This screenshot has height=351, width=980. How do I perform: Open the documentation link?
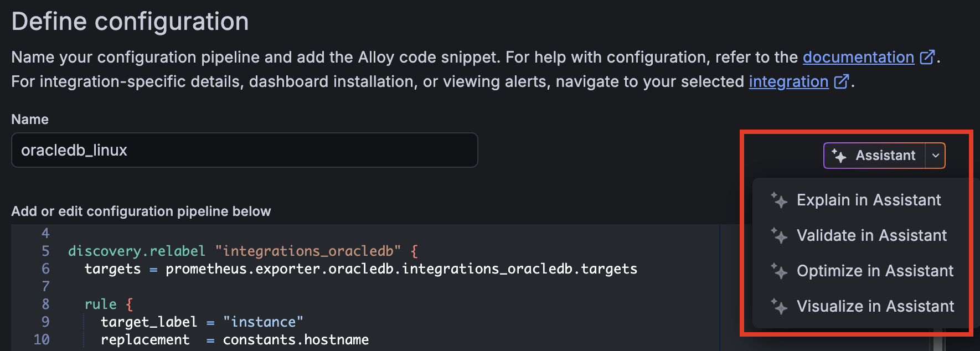tap(858, 57)
